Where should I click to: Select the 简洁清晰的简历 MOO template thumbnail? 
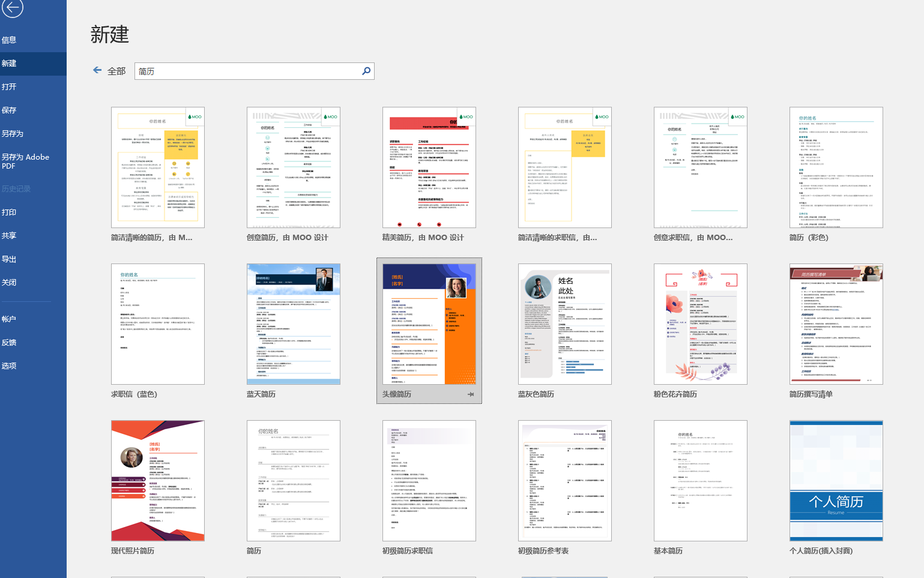[158, 167]
